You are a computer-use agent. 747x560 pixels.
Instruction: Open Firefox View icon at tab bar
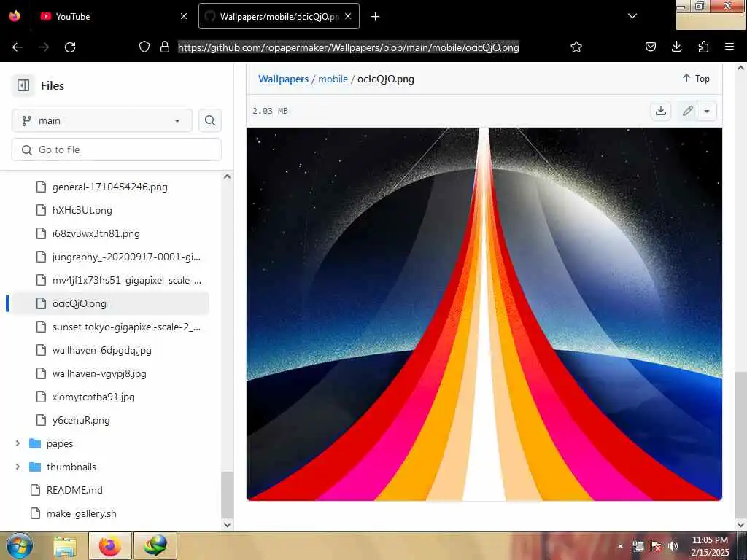(15, 16)
